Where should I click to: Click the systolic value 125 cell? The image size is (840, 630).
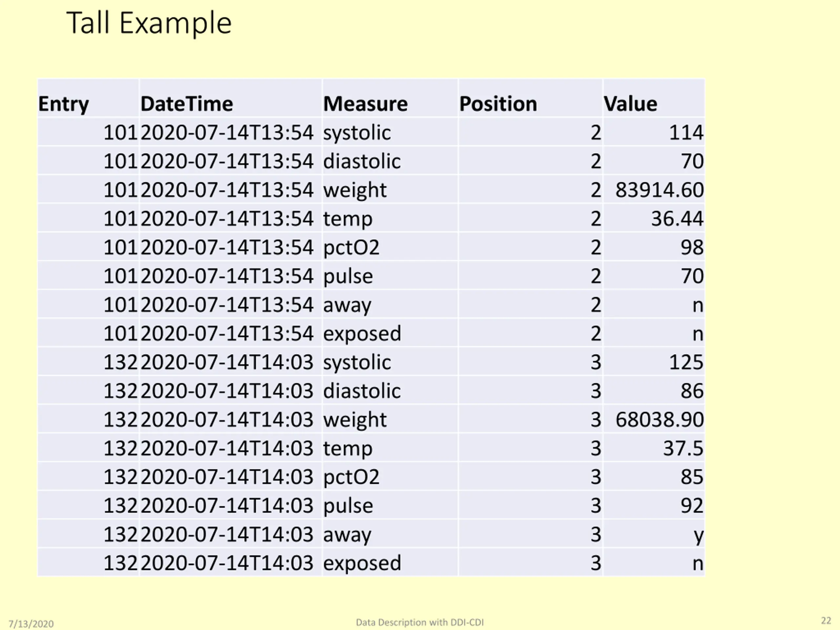[654, 362]
